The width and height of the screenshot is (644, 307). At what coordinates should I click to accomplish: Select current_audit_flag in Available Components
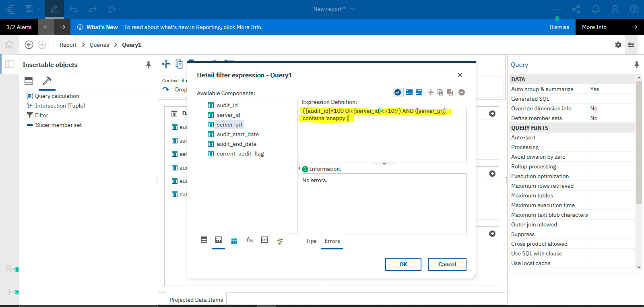pyautogui.click(x=240, y=153)
